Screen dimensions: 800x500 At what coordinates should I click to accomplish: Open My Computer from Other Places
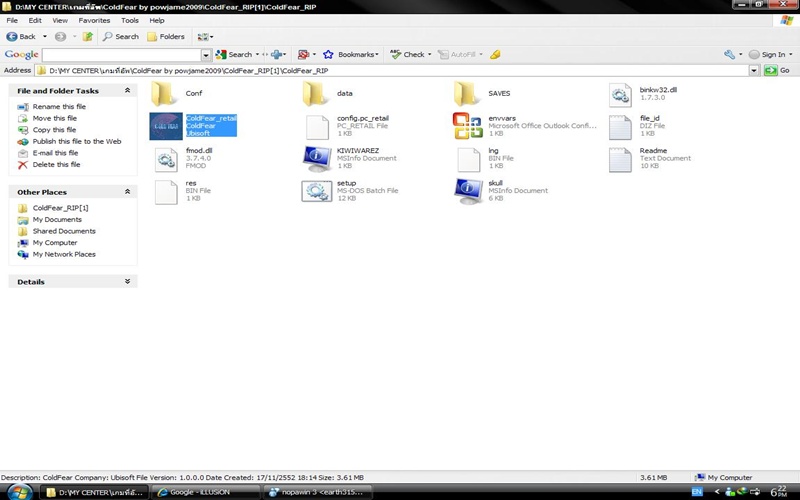55,243
